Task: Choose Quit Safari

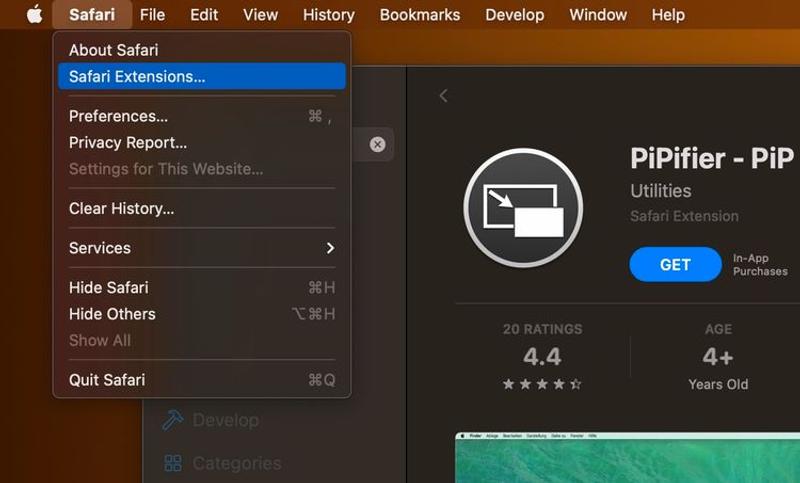Action: [202, 380]
